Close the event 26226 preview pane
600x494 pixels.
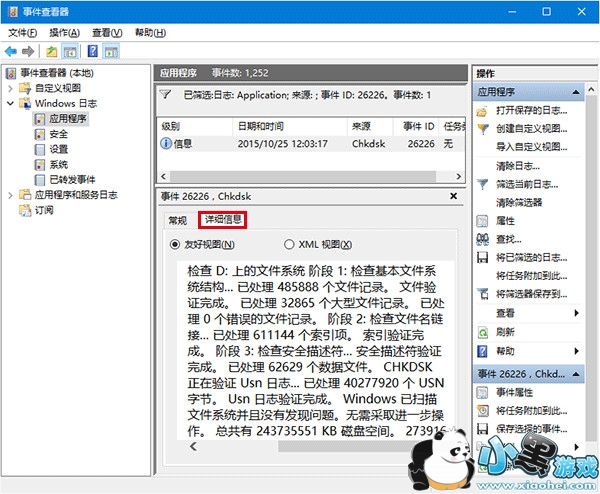click(453, 196)
